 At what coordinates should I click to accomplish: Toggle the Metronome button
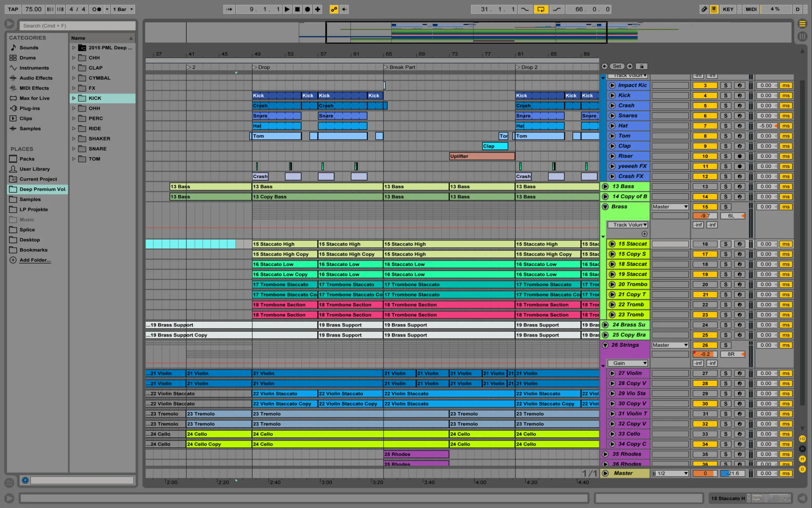point(96,9)
